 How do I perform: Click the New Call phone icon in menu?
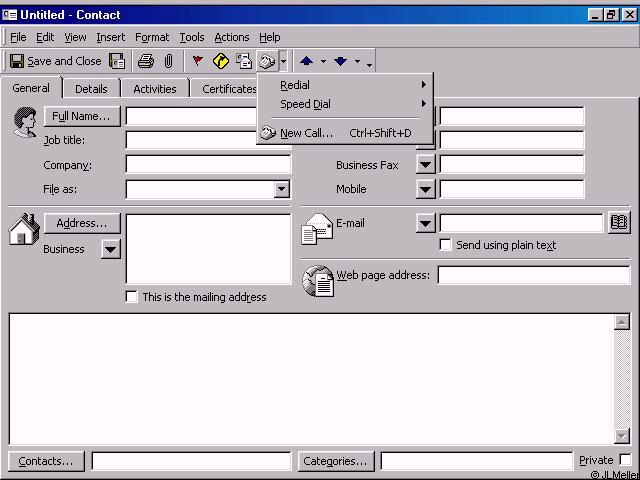click(268, 133)
